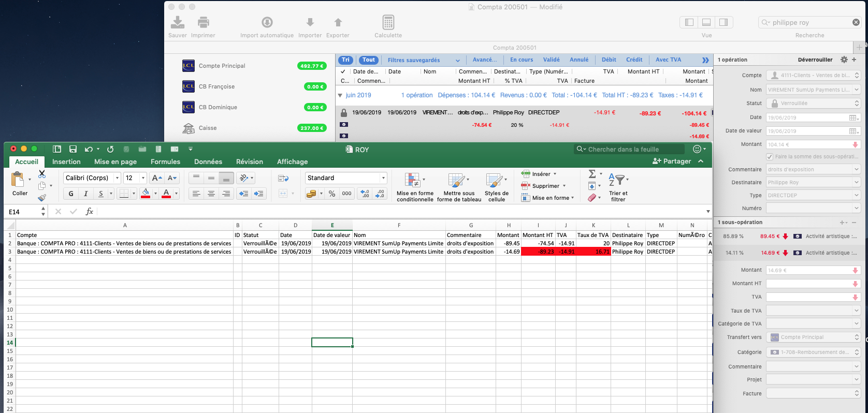
Task: Toggle underline S button
Action: 101,194
